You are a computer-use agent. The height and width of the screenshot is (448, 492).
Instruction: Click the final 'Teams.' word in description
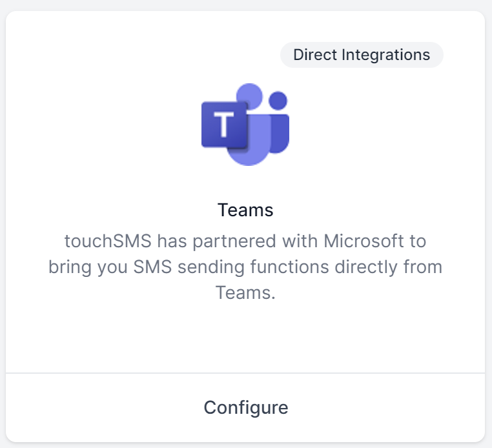point(245,292)
